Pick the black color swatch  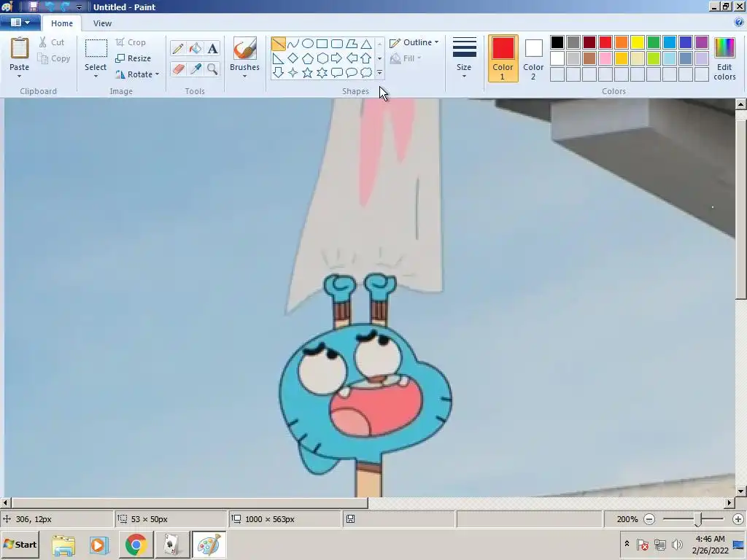557,42
